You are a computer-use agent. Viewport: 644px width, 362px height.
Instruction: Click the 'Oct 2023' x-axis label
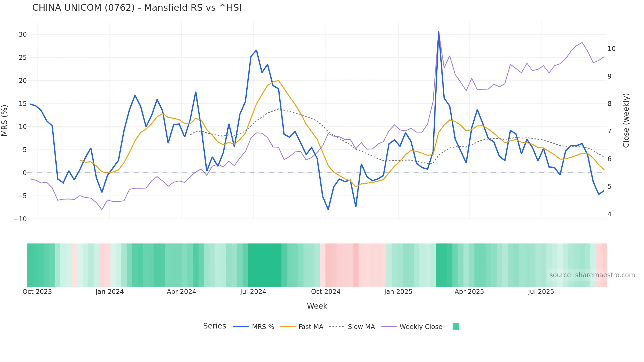(x=37, y=292)
